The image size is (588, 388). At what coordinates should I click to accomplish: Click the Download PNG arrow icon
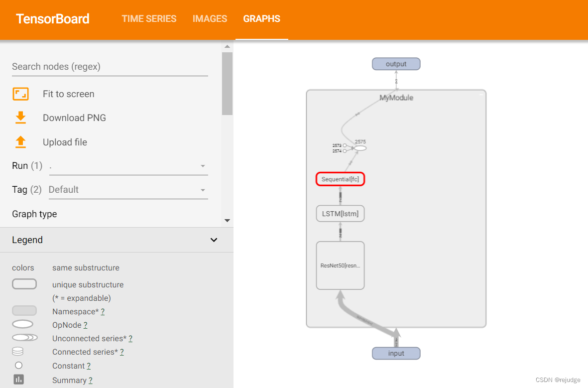click(x=20, y=118)
